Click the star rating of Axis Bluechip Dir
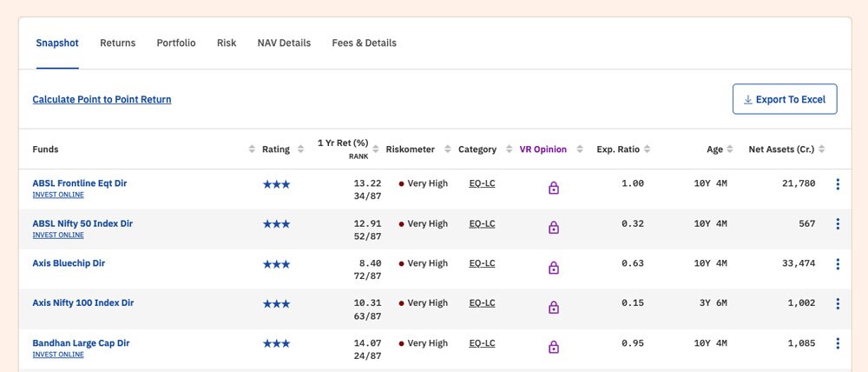Image resolution: width=868 pixels, height=372 pixels. pos(276,264)
